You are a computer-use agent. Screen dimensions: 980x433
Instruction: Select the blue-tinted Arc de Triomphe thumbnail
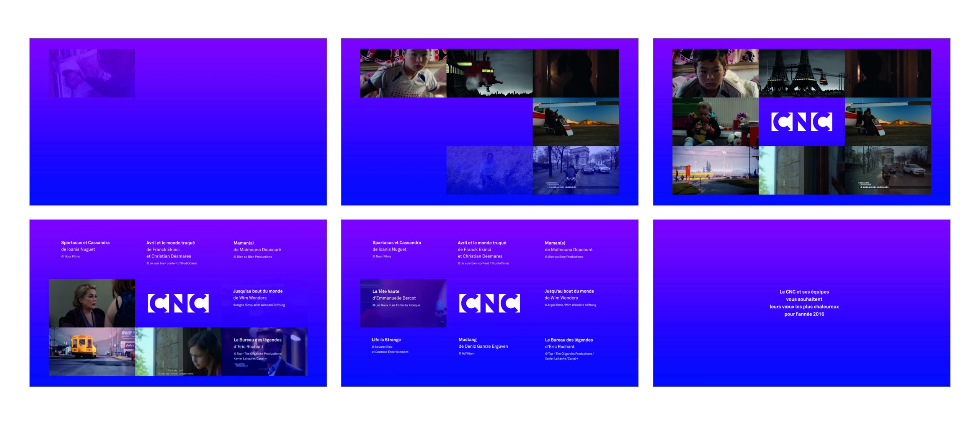(x=575, y=170)
